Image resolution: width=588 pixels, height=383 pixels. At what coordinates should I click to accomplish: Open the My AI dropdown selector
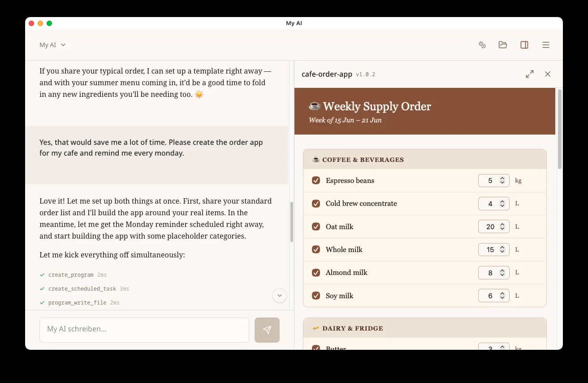pyautogui.click(x=52, y=45)
